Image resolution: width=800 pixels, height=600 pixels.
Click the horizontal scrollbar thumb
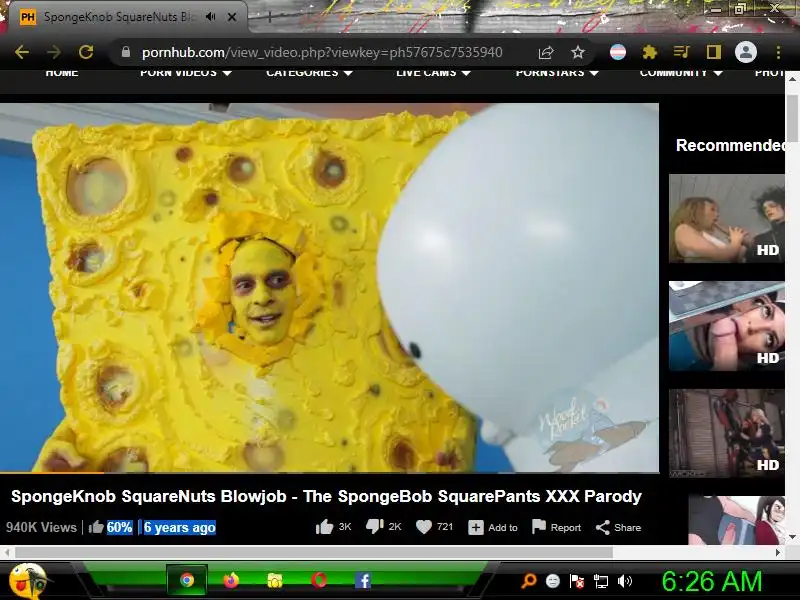point(314,553)
